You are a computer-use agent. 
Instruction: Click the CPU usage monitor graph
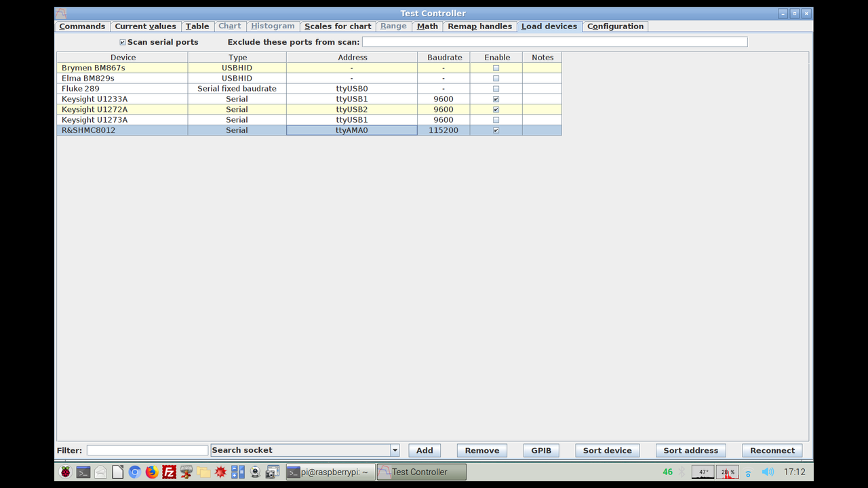pyautogui.click(x=728, y=472)
